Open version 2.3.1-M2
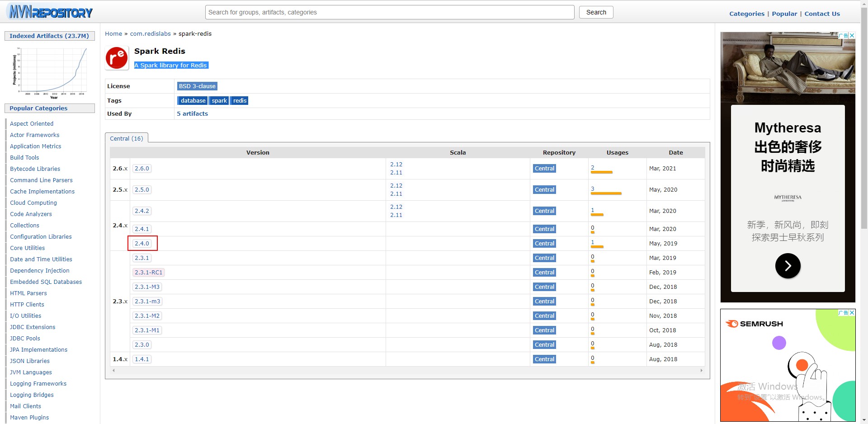 click(147, 316)
